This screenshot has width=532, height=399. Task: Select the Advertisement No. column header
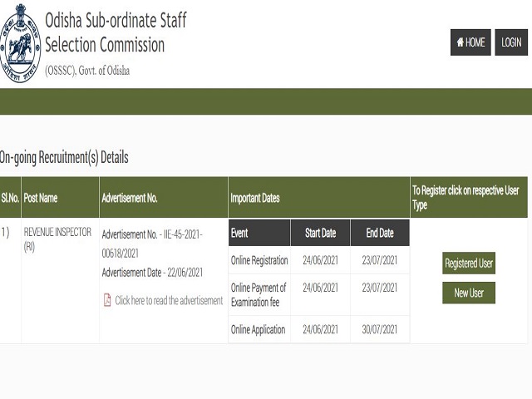click(164, 198)
